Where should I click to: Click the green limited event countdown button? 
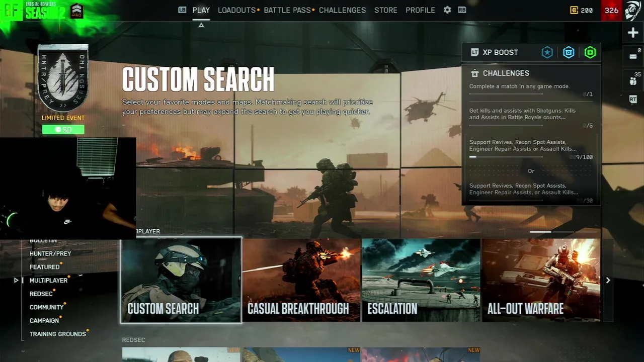pyautogui.click(x=63, y=130)
